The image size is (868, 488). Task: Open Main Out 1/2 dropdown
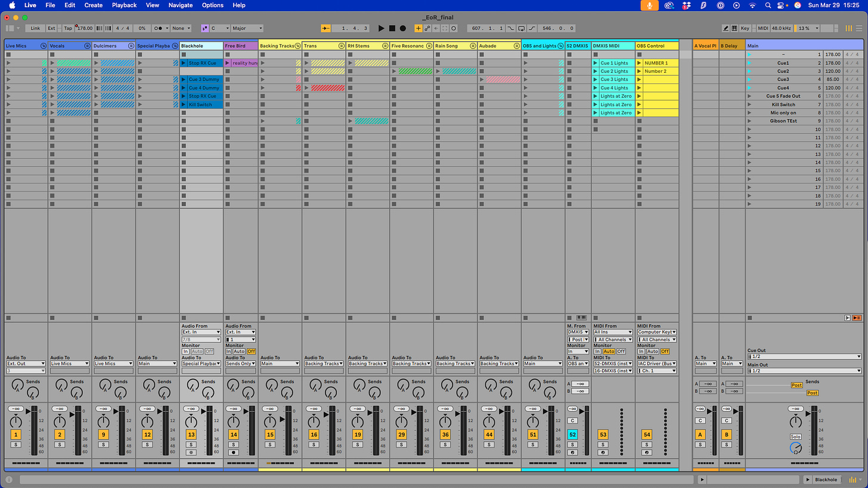804,371
